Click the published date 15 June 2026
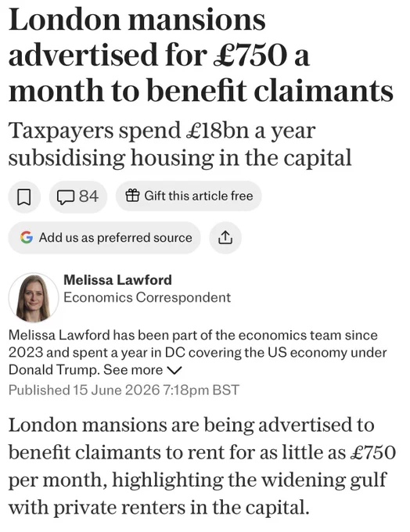The width and height of the screenshot is (410, 532). click(x=116, y=390)
